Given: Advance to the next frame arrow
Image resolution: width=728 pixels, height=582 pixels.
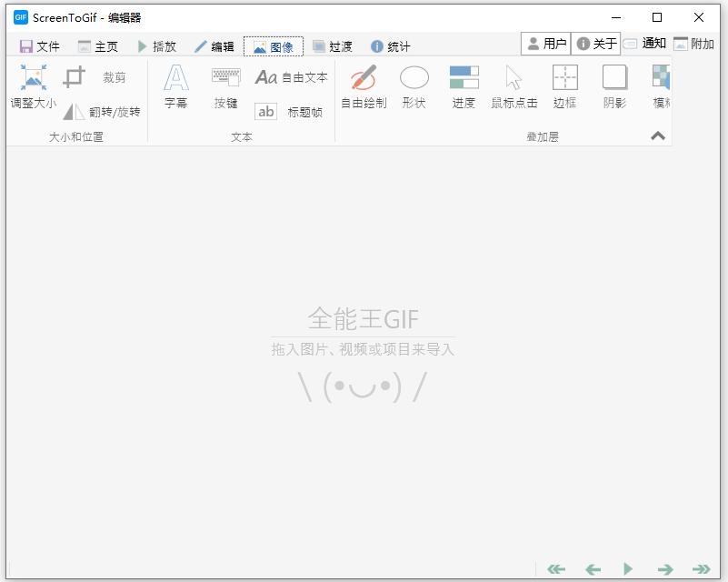Looking at the screenshot, I should coord(665,569).
